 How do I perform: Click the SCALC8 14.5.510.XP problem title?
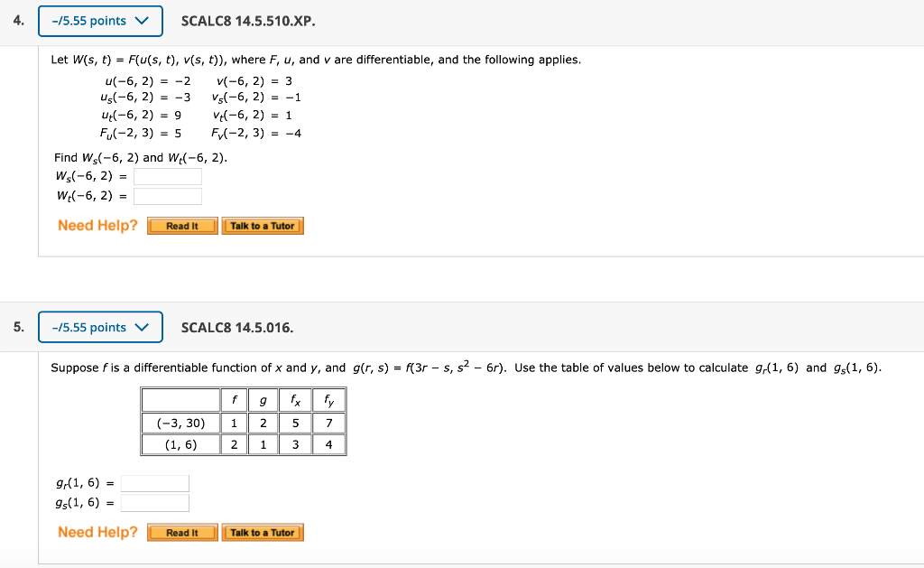pos(249,21)
